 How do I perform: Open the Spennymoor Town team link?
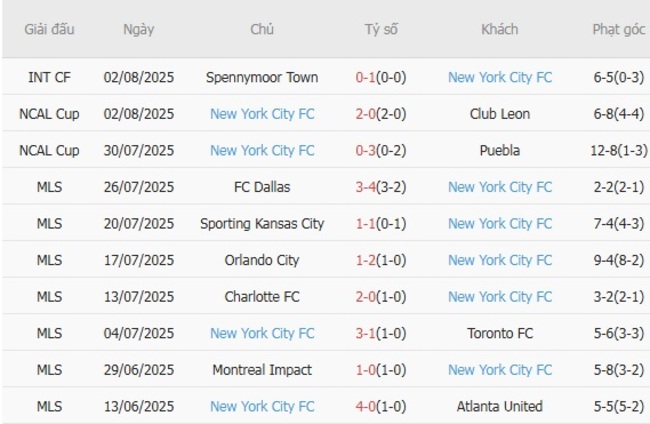(262, 77)
